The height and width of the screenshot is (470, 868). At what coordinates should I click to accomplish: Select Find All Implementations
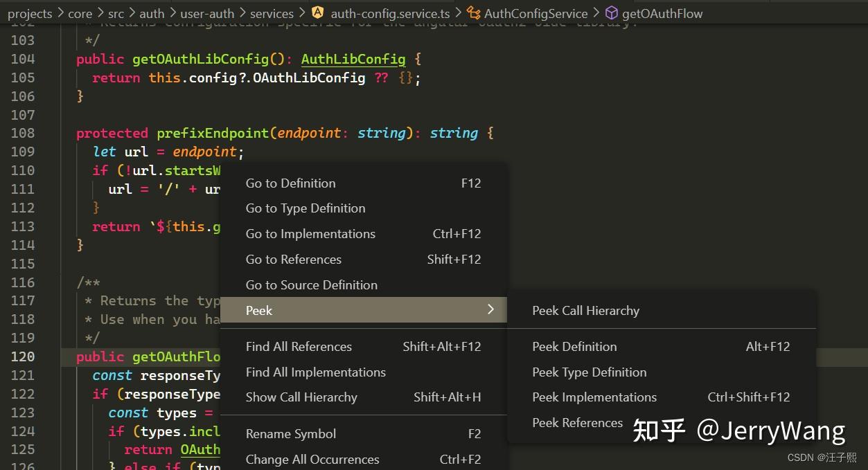(x=316, y=372)
